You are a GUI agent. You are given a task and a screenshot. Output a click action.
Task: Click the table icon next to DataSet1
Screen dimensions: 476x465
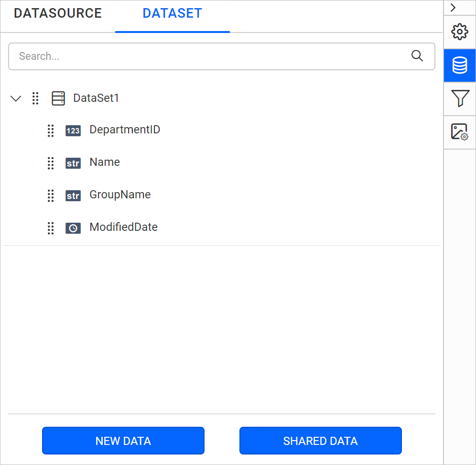[58, 98]
